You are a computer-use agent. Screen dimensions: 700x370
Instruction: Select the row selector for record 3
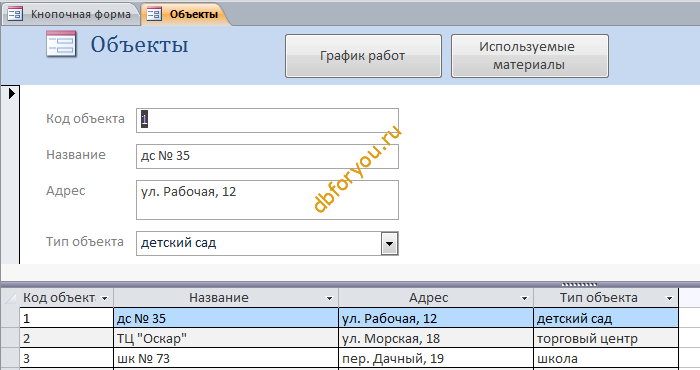[x=10, y=358]
